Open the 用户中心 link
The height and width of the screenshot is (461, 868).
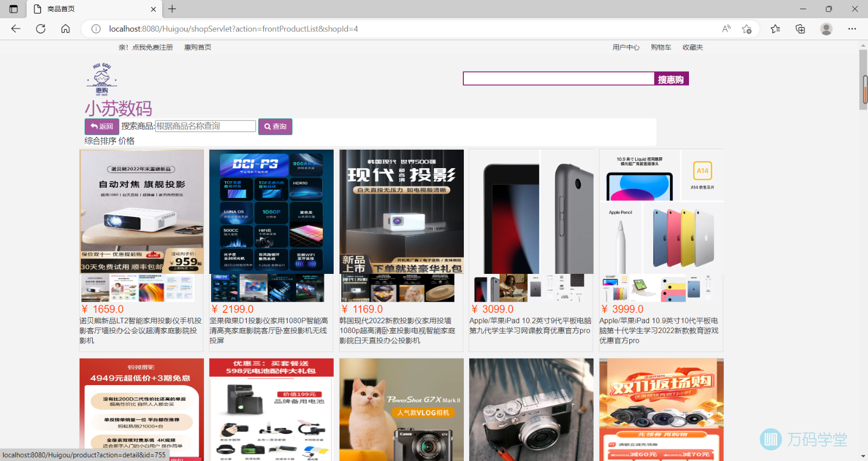click(626, 47)
